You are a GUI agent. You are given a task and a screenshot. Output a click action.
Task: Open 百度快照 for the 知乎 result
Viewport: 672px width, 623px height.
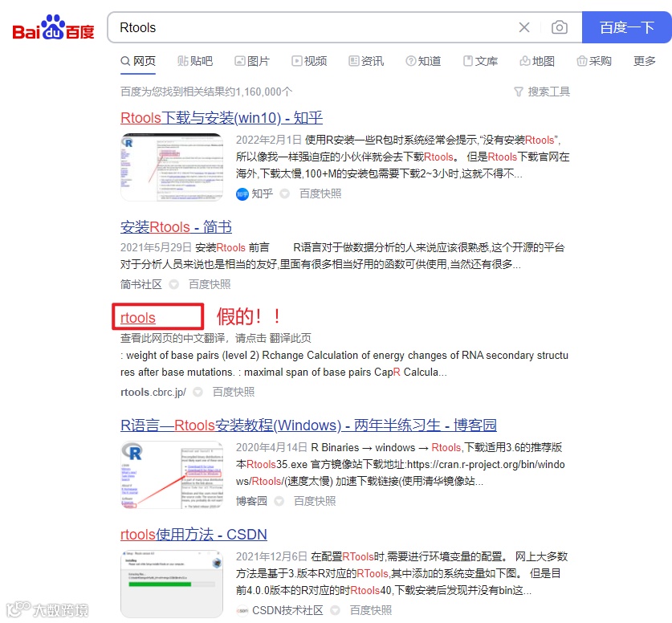tap(320, 193)
